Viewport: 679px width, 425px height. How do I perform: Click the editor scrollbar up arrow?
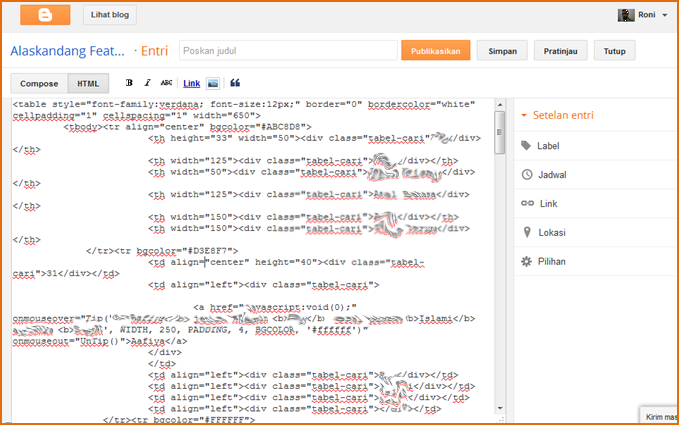tap(500, 105)
